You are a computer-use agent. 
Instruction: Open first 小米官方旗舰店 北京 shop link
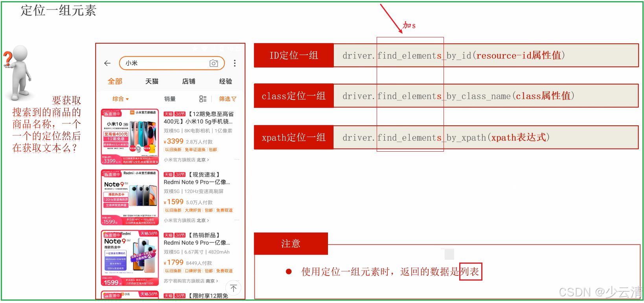tap(186, 160)
